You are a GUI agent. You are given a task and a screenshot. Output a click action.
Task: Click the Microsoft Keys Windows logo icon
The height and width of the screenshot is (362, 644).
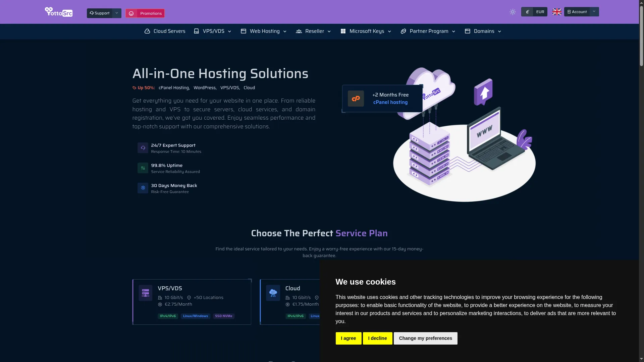[x=343, y=31]
